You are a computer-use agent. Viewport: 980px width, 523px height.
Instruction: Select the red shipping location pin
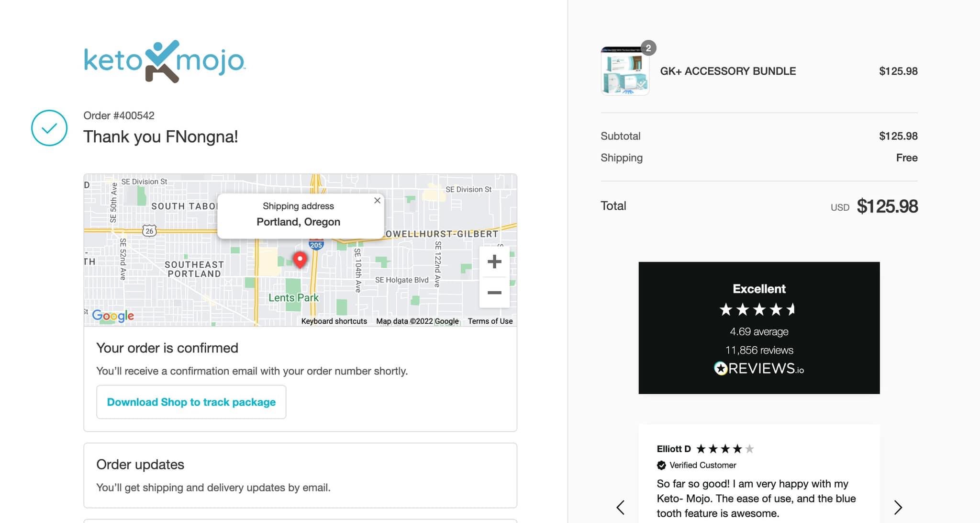point(300,260)
